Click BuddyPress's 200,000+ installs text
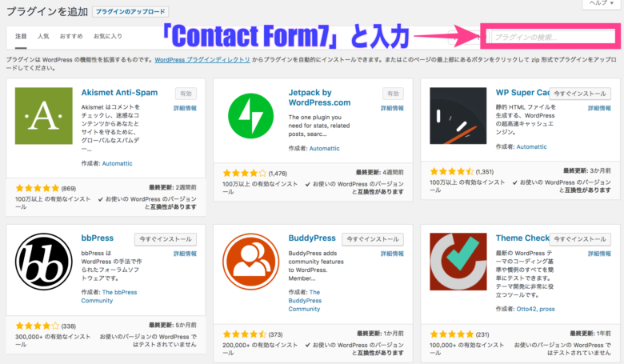 tap(260, 349)
